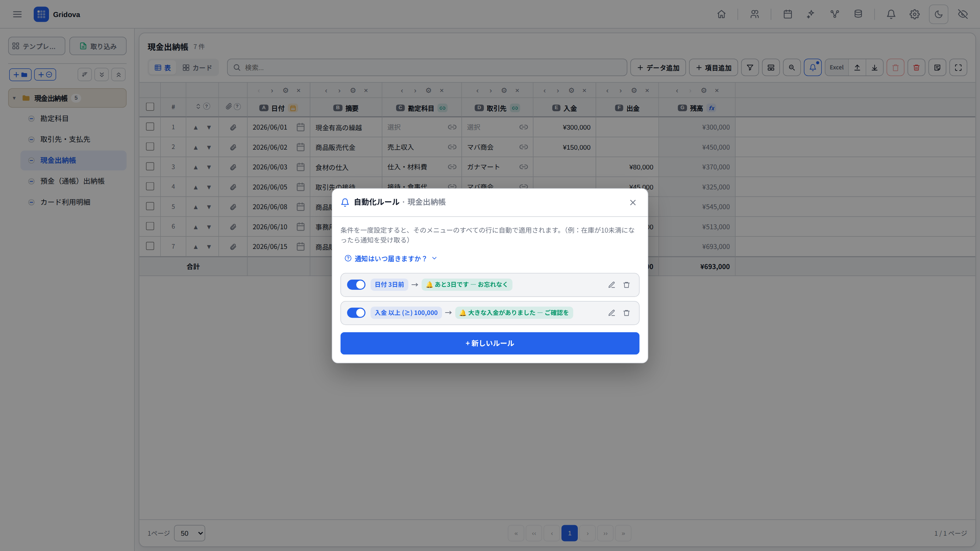The image size is (980, 551).
Task: Toggle the eye-off visibility icon
Action: [963, 14]
